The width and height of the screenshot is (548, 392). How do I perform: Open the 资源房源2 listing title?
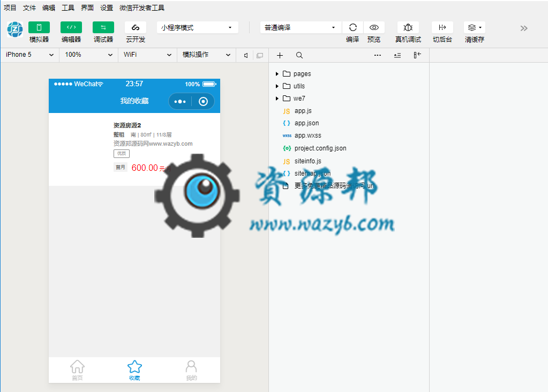coord(127,125)
